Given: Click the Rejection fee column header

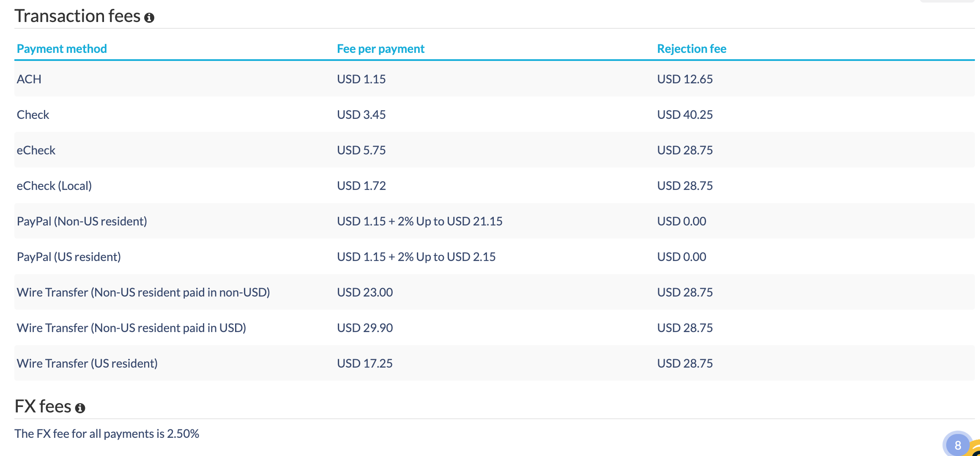Looking at the screenshot, I should 691,49.
